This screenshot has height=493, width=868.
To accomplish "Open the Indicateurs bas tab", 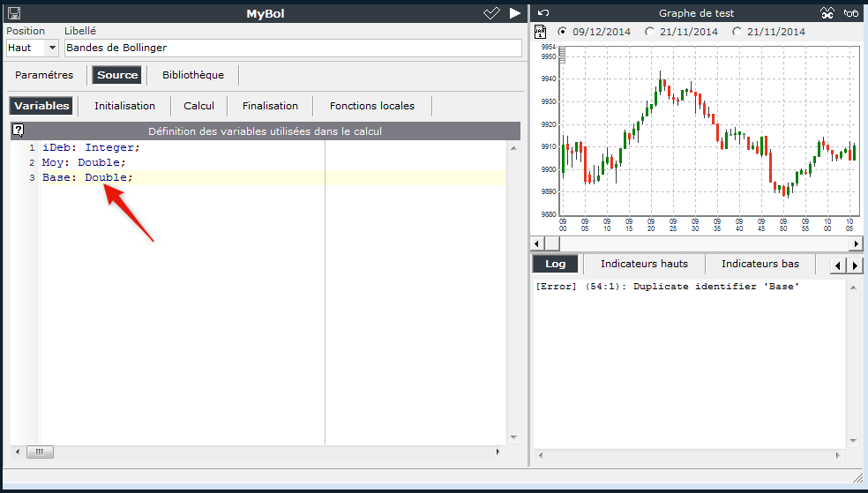I will (760, 264).
